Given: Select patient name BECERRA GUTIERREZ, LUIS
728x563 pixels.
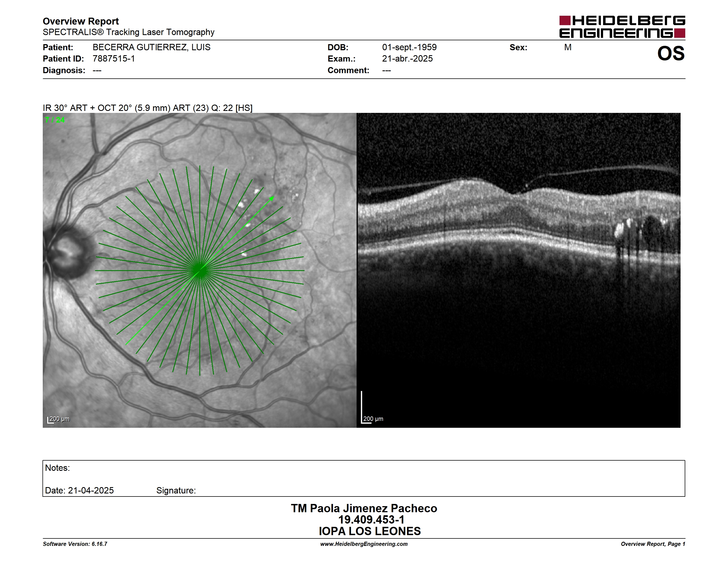Looking at the screenshot, I should coord(152,47).
